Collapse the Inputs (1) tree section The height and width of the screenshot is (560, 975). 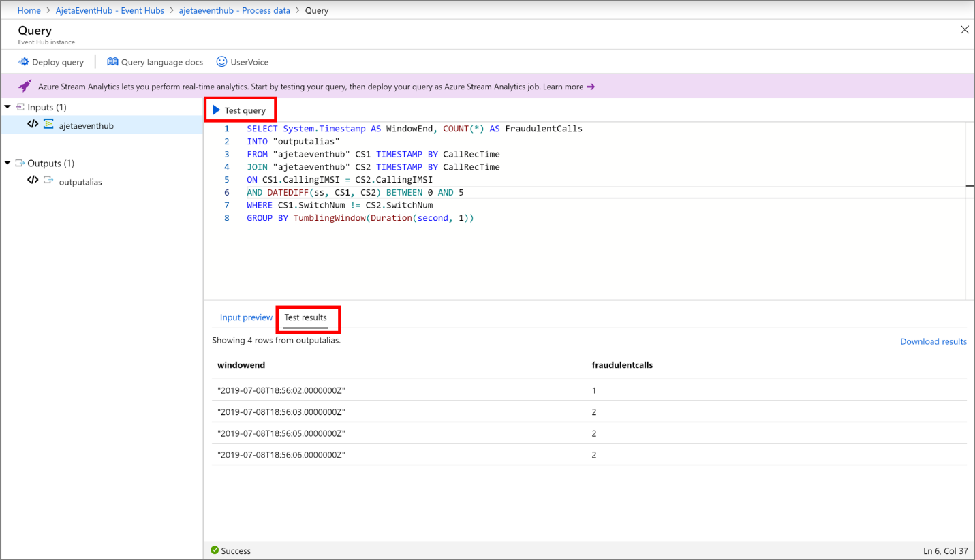pyautogui.click(x=8, y=107)
